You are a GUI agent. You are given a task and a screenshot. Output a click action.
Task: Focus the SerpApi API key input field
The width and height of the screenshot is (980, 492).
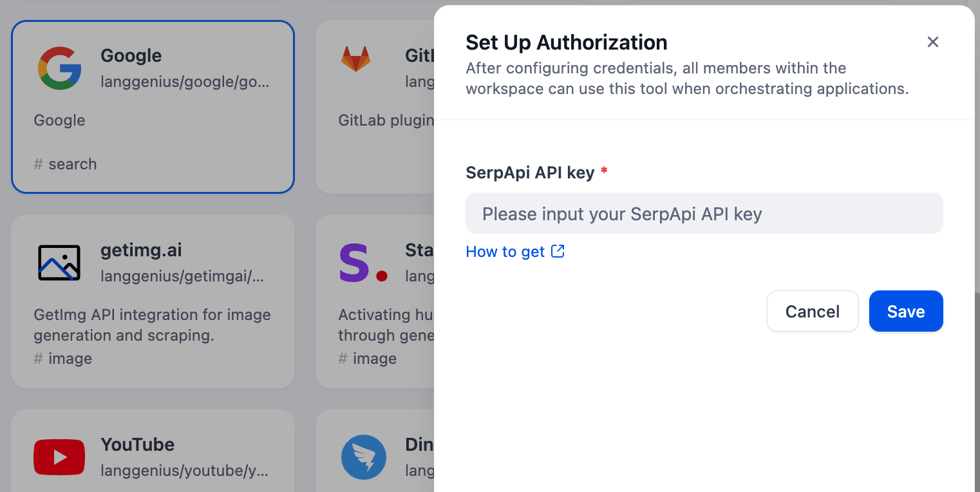704,213
